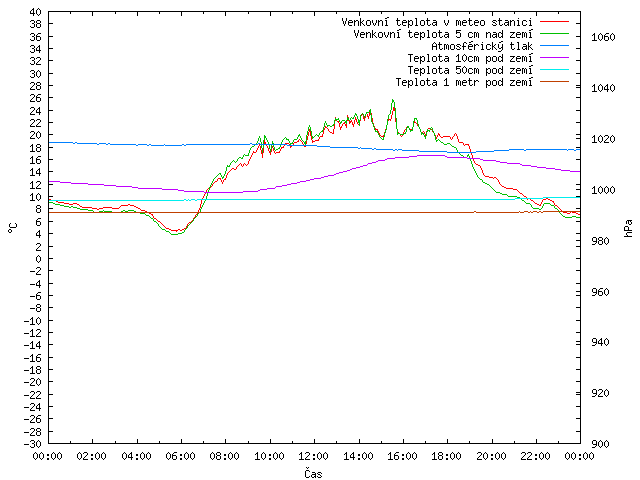Click the 10:00 time tick label
This screenshot has height=480, width=640.
click(x=269, y=456)
